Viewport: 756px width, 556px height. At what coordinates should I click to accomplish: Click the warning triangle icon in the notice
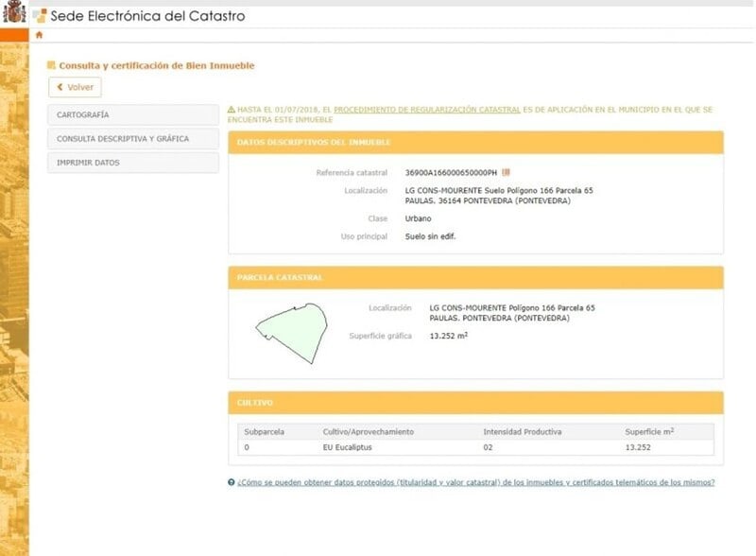pos(232,108)
